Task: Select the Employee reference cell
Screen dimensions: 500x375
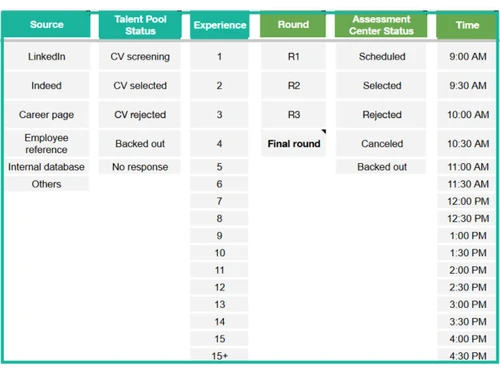Action: [47, 143]
